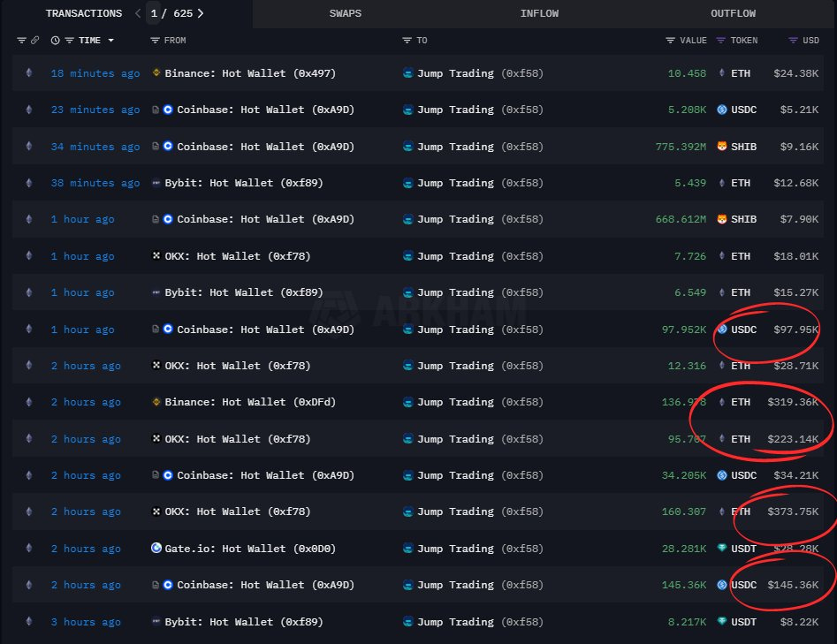Open the TO column filter
The height and width of the screenshot is (644, 837).
tap(407, 41)
